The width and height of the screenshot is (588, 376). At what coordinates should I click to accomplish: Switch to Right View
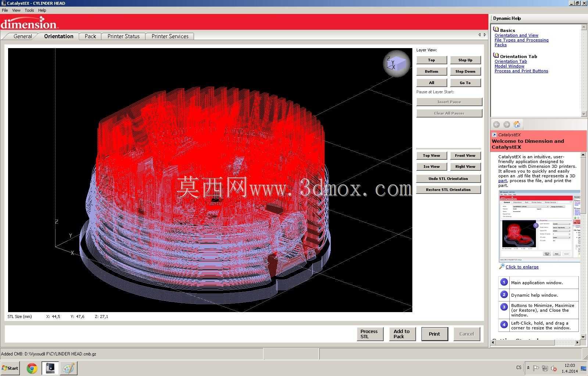point(466,167)
